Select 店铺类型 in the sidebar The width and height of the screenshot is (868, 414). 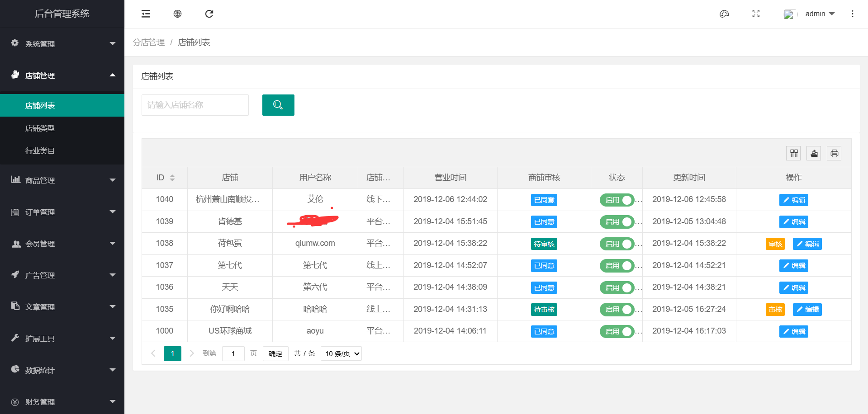(x=40, y=128)
